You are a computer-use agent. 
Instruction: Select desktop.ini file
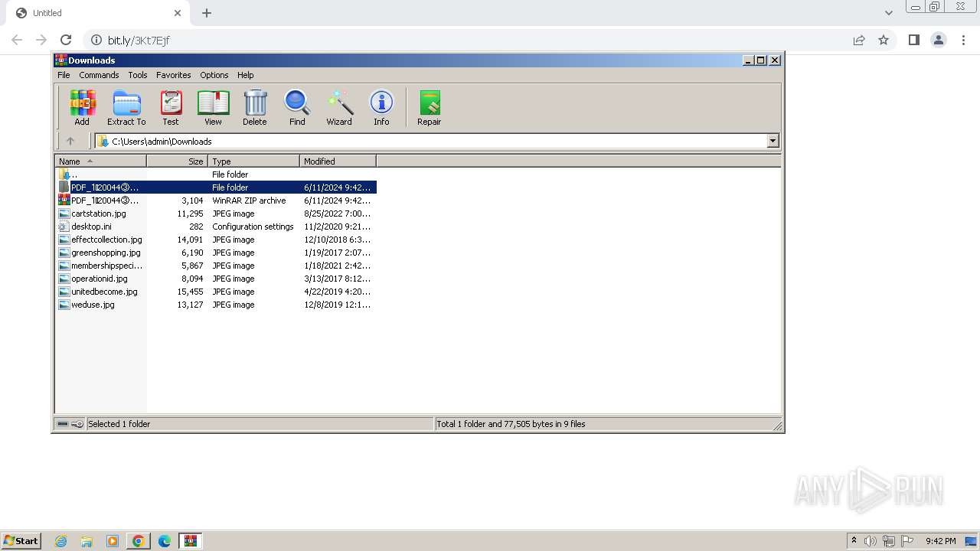coord(216,227)
